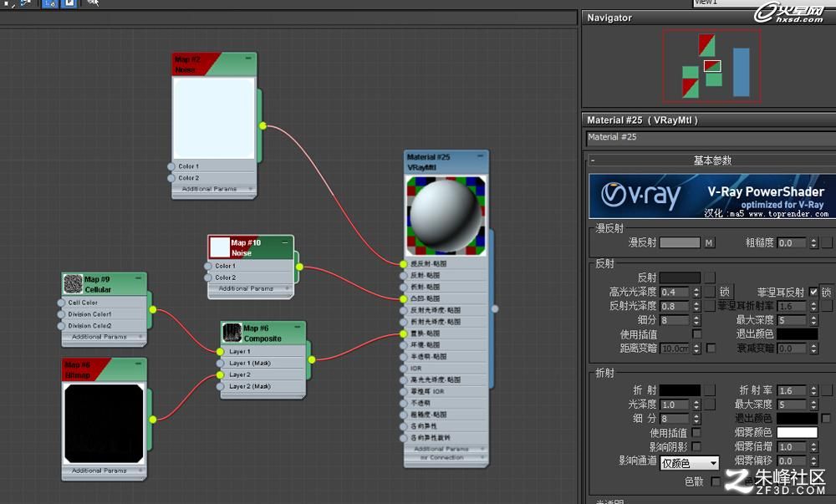Open the 影响通道 dropdown showing 仅颜色
The height and width of the screenshot is (504, 836).
click(690, 463)
